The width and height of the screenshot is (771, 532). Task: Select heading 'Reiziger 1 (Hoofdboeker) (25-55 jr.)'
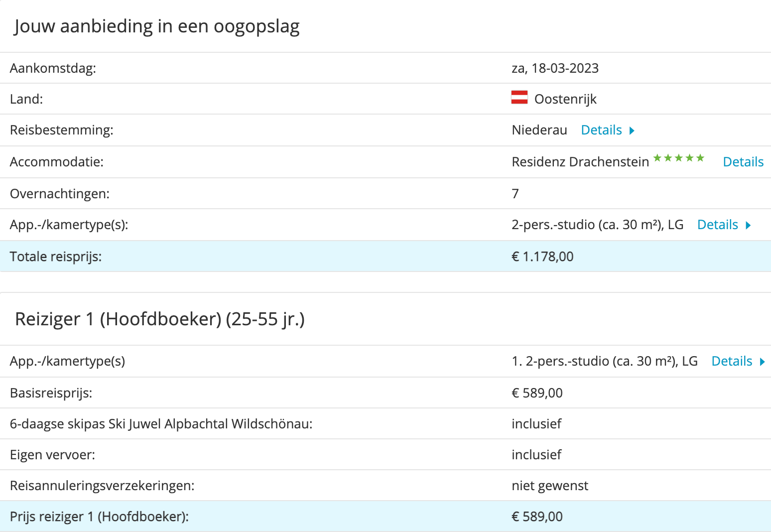click(x=160, y=319)
